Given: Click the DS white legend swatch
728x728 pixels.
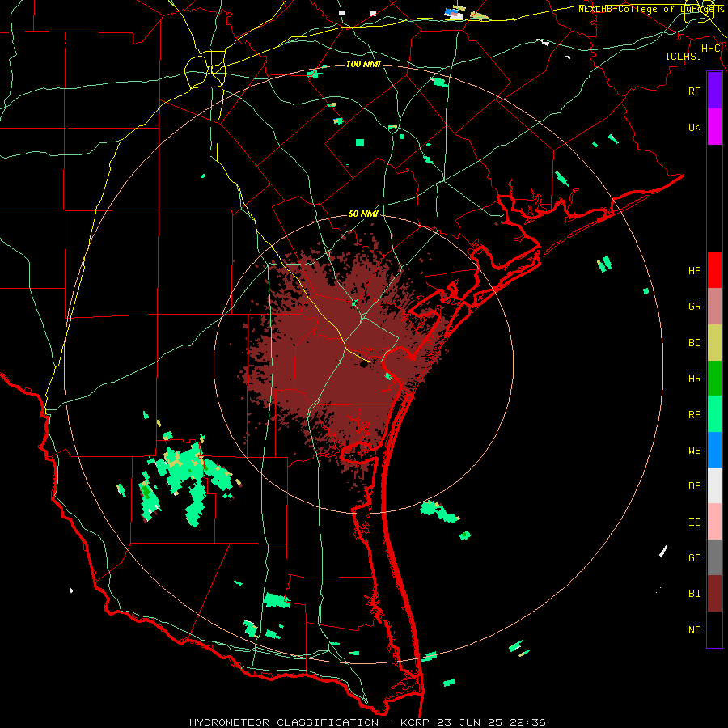Looking at the screenshot, I should pyautogui.click(x=714, y=485).
